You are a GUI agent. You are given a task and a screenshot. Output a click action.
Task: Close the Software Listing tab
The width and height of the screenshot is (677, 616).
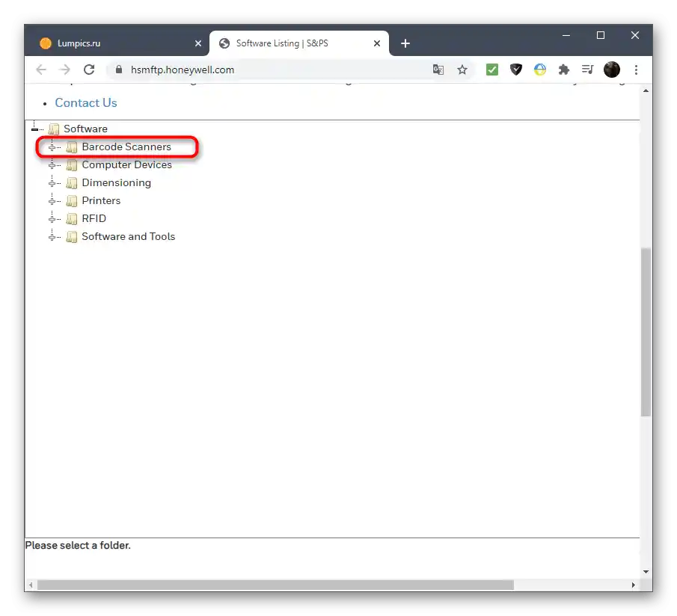tap(377, 43)
